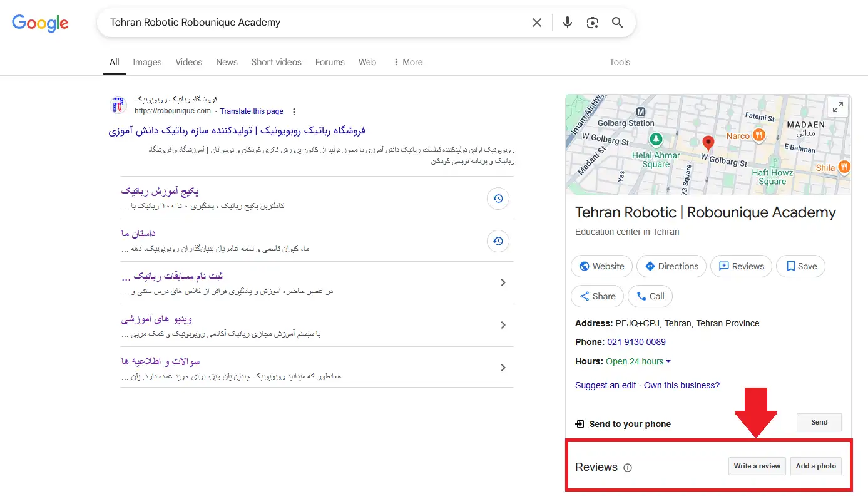This screenshot has width=868, height=496.
Task: Click the phone number 021 9130 0089
Action: tap(636, 342)
